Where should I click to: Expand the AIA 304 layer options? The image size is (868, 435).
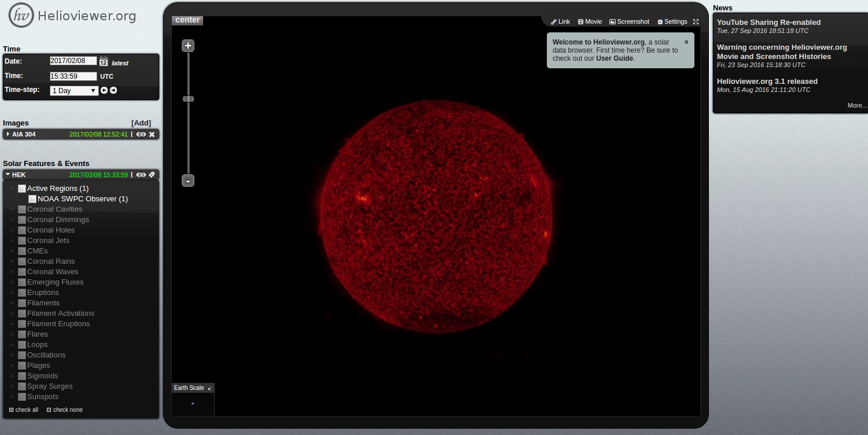coord(8,134)
